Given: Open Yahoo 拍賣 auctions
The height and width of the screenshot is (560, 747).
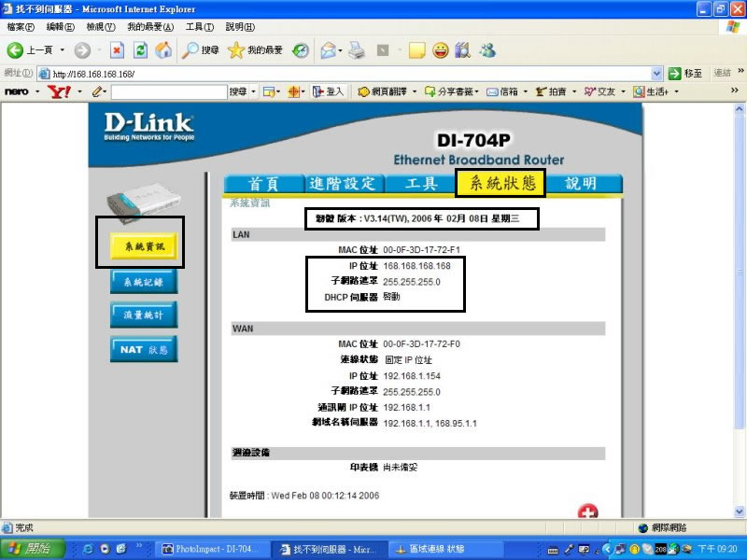Looking at the screenshot, I should 551,91.
